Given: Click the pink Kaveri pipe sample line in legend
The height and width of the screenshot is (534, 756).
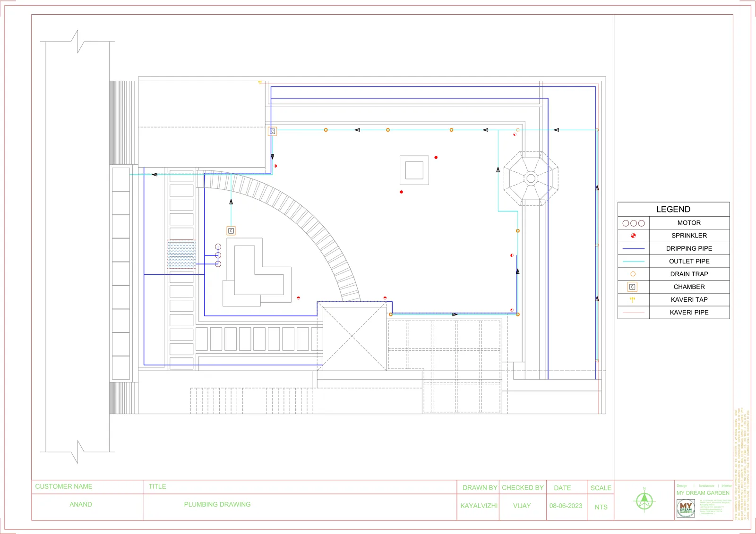Looking at the screenshot, I should [633, 313].
